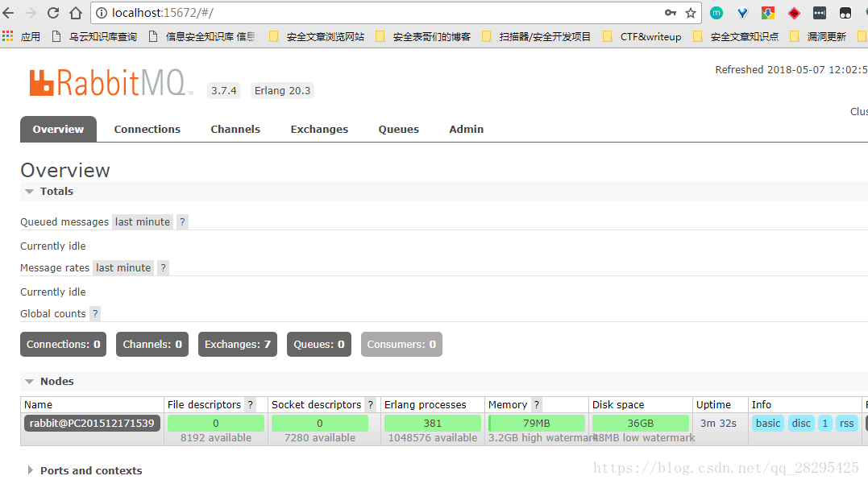
Task: Open 安全文章浏览网站 bookmark folder
Action: point(317,36)
